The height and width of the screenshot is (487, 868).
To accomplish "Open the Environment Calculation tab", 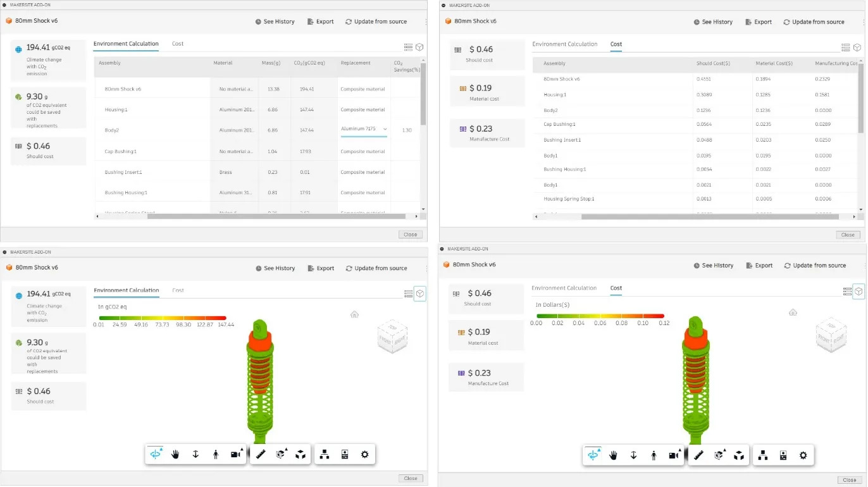I will (x=565, y=44).
